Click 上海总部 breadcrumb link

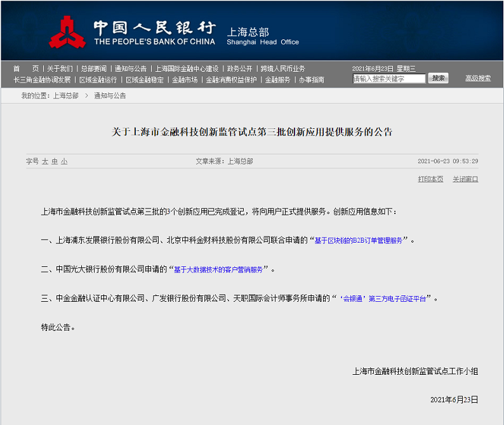coord(65,95)
